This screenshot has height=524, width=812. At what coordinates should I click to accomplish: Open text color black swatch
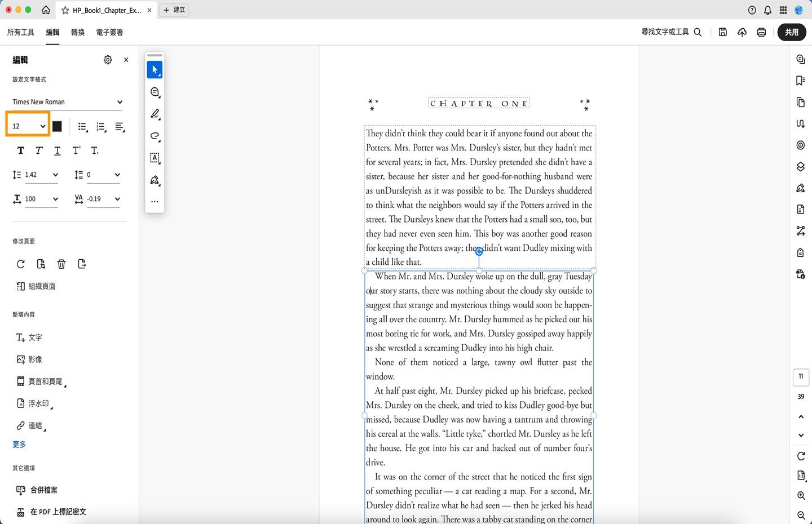(57, 126)
